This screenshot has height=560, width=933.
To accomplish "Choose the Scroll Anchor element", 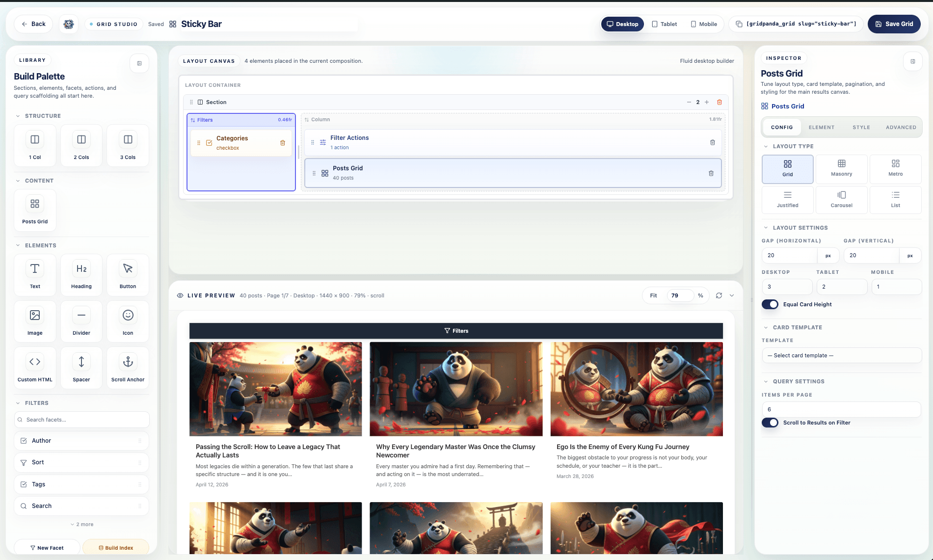I will point(127,368).
